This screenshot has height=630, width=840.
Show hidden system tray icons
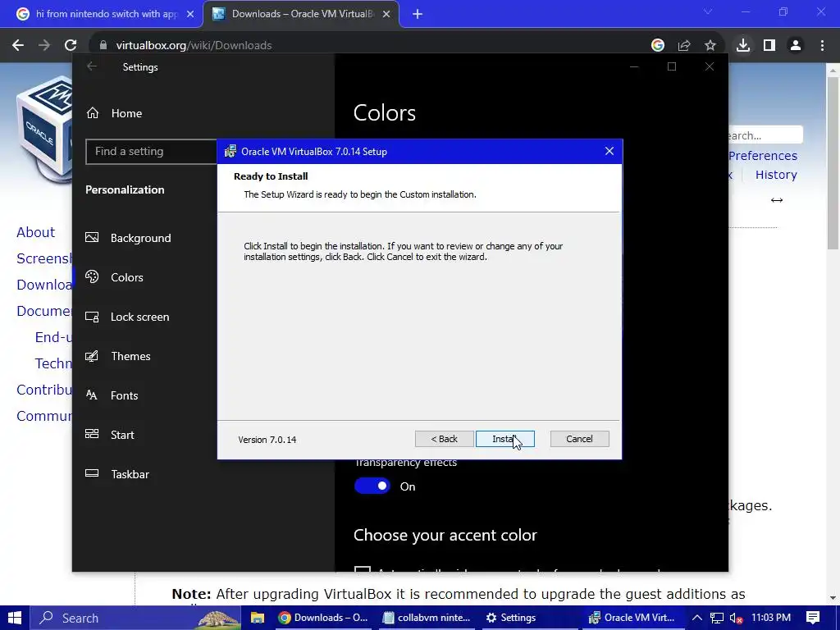[697, 618]
